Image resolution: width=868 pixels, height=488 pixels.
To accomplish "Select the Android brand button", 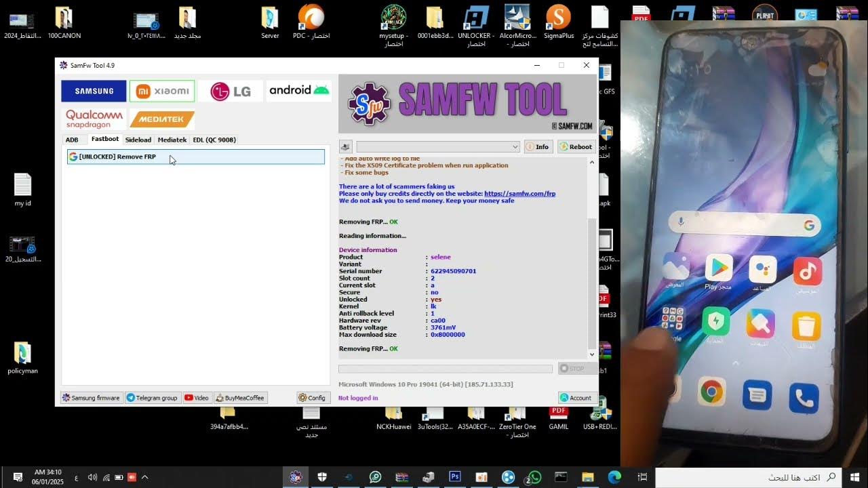I will pyautogui.click(x=299, y=90).
